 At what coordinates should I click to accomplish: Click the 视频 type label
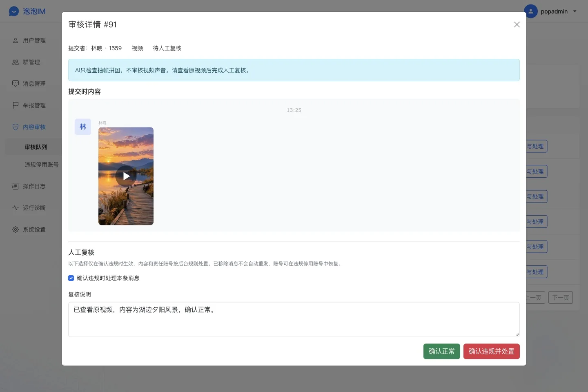(137, 48)
